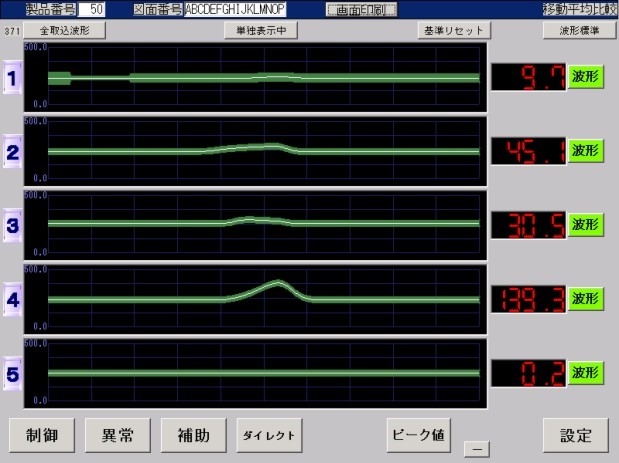Toggle 波形 button for channel 4
Screen dimensions: 619x463
click(x=586, y=299)
